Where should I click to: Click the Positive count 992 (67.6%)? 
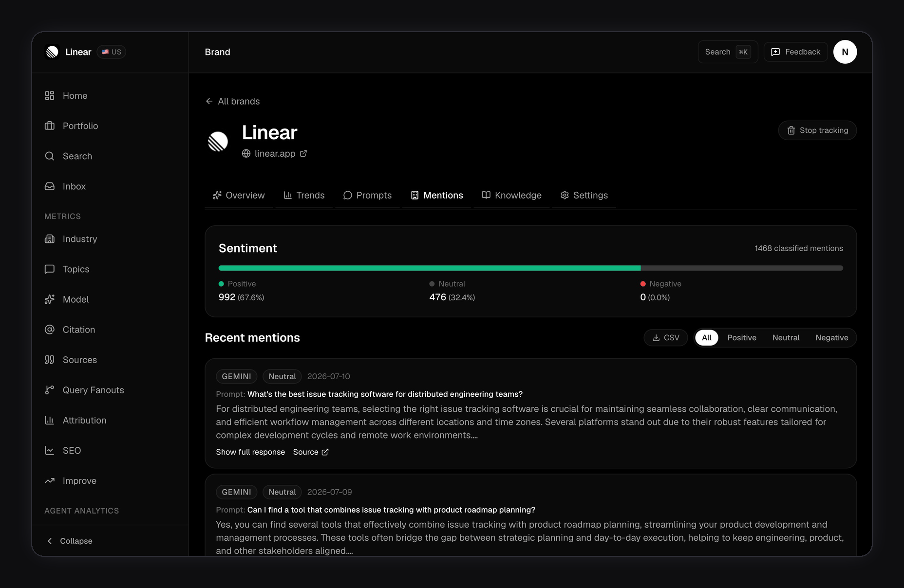click(x=241, y=297)
